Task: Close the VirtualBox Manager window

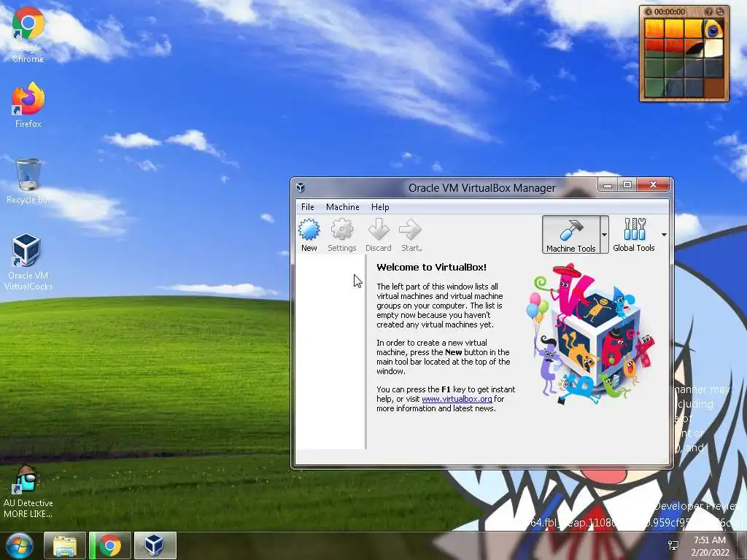Action: click(653, 184)
